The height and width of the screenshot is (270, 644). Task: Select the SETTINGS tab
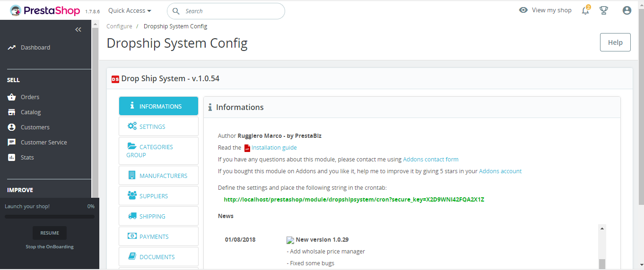158,127
